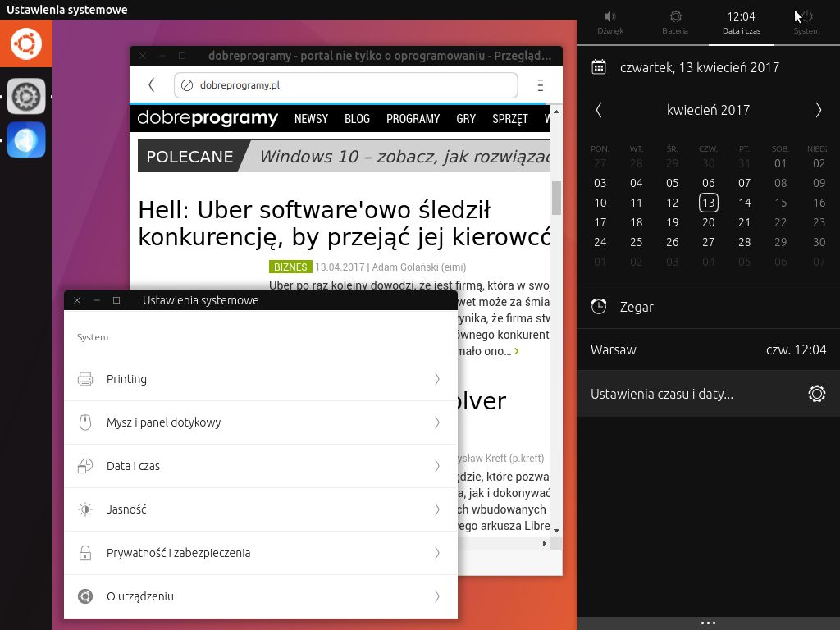This screenshot has width=840, height=630.
Task: Click the Ubuntu icon beside O urządzeniu
Action: [85, 596]
